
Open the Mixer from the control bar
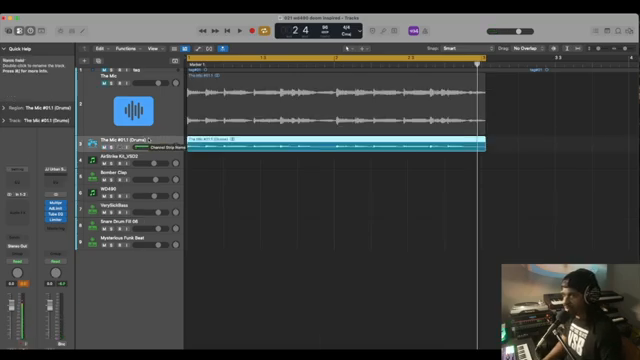pyautogui.click(x=72, y=31)
